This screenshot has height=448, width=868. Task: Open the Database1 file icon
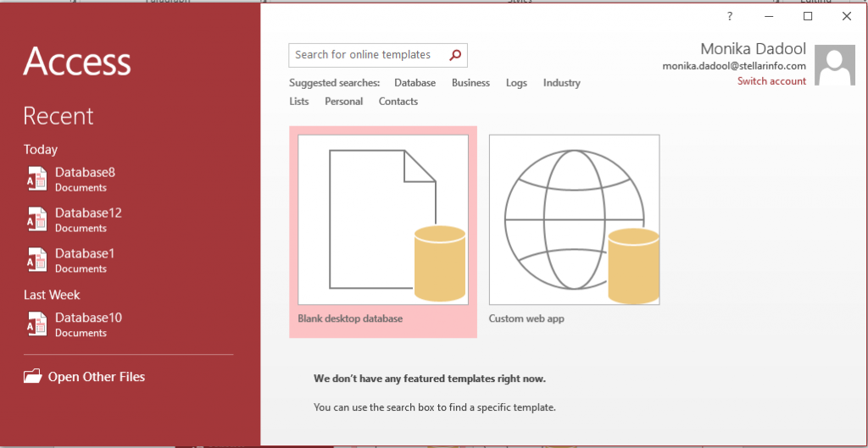37,260
